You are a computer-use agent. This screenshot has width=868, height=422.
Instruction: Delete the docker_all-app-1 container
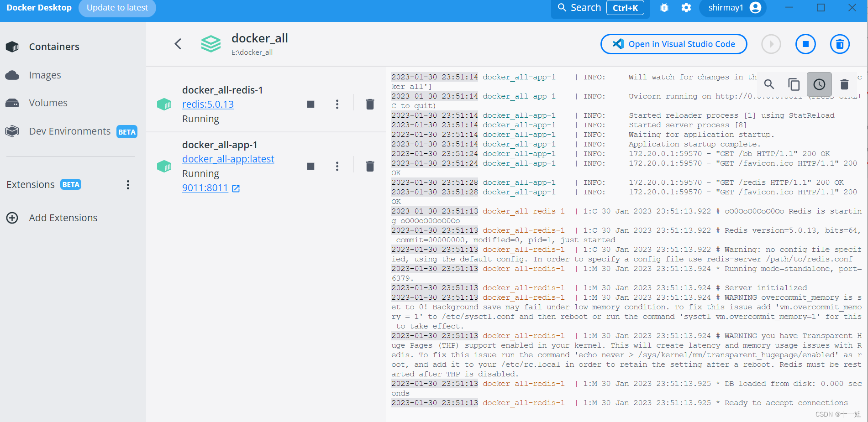click(370, 167)
